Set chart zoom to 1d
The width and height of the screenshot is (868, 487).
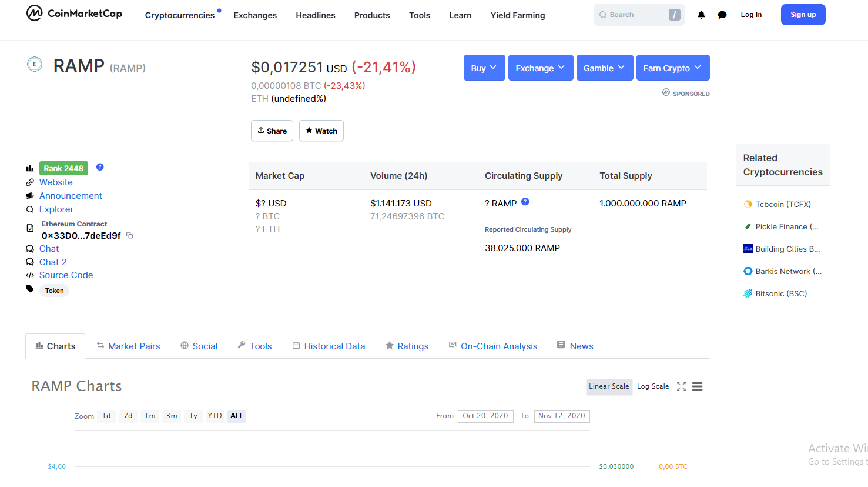click(x=106, y=416)
